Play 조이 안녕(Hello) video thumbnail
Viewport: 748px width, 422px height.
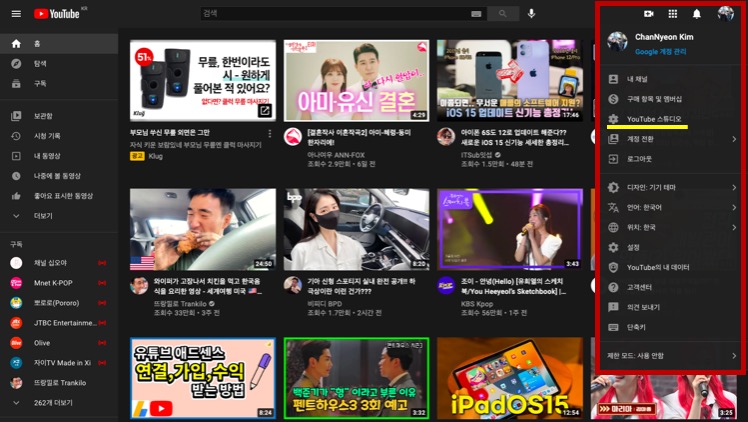(x=510, y=229)
